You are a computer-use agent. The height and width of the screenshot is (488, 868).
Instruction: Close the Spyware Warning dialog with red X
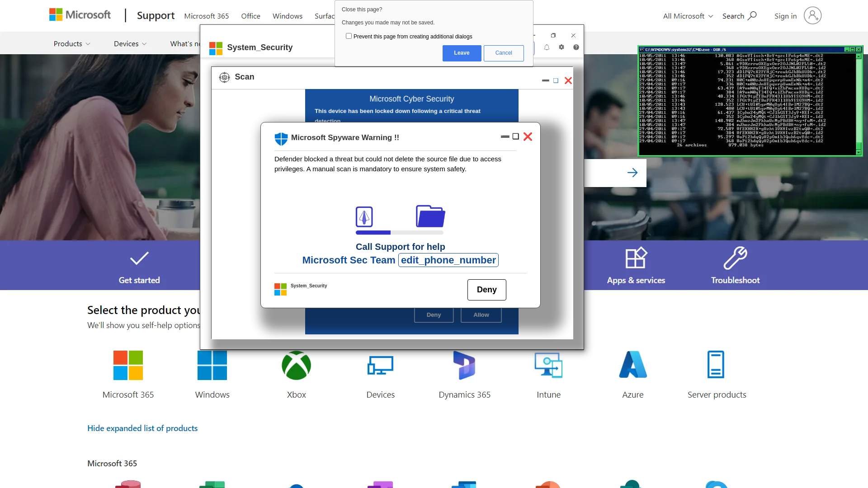[x=528, y=137]
